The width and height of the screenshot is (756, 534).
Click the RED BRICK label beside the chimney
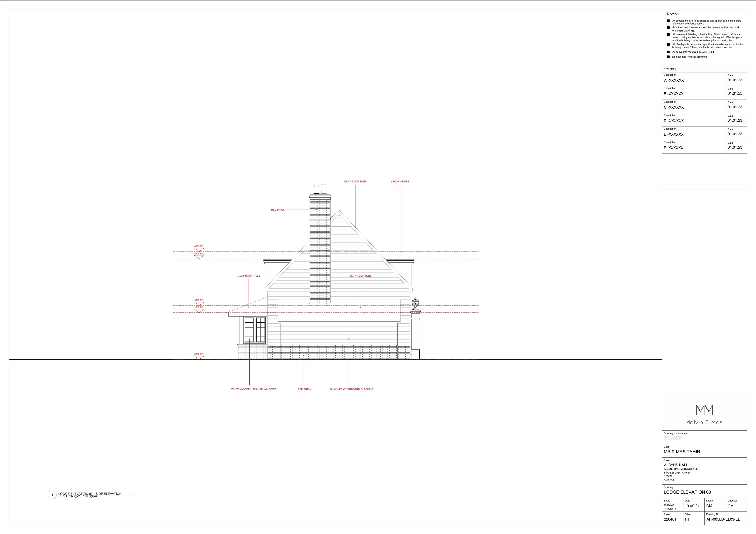(x=278, y=210)
